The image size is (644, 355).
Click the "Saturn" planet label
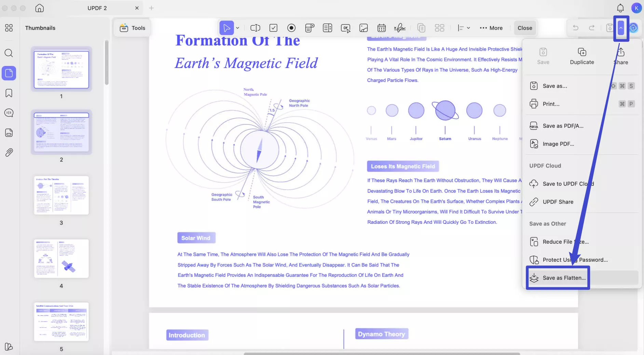[445, 139]
